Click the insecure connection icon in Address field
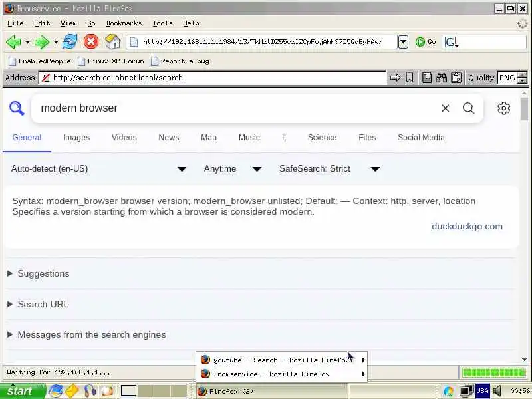532x399 pixels. tap(45, 78)
